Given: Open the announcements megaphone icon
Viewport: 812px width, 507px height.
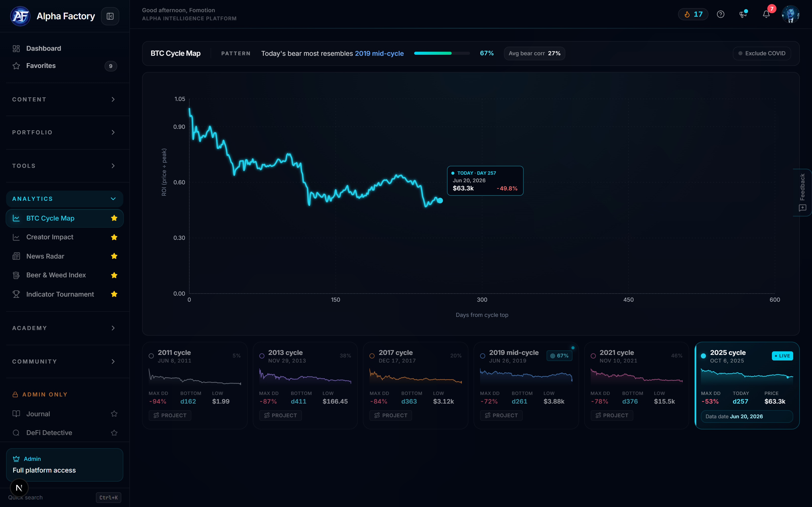Looking at the screenshot, I should tap(743, 14).
